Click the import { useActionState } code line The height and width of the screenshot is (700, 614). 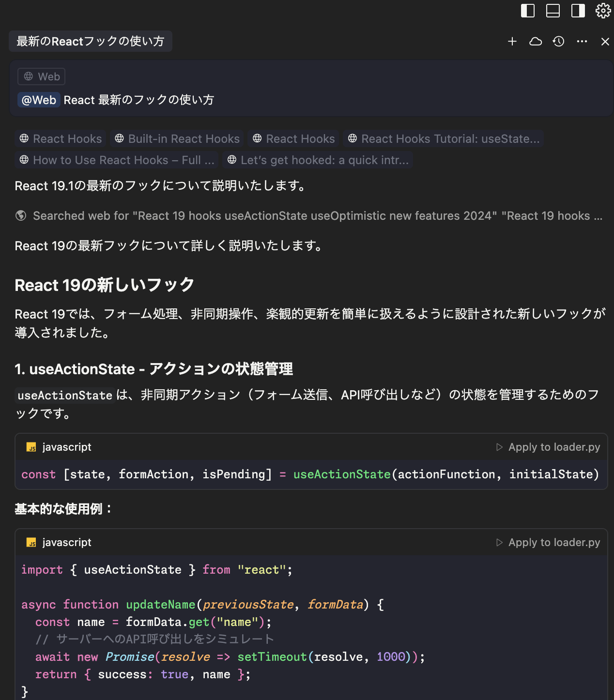point(157,570)
